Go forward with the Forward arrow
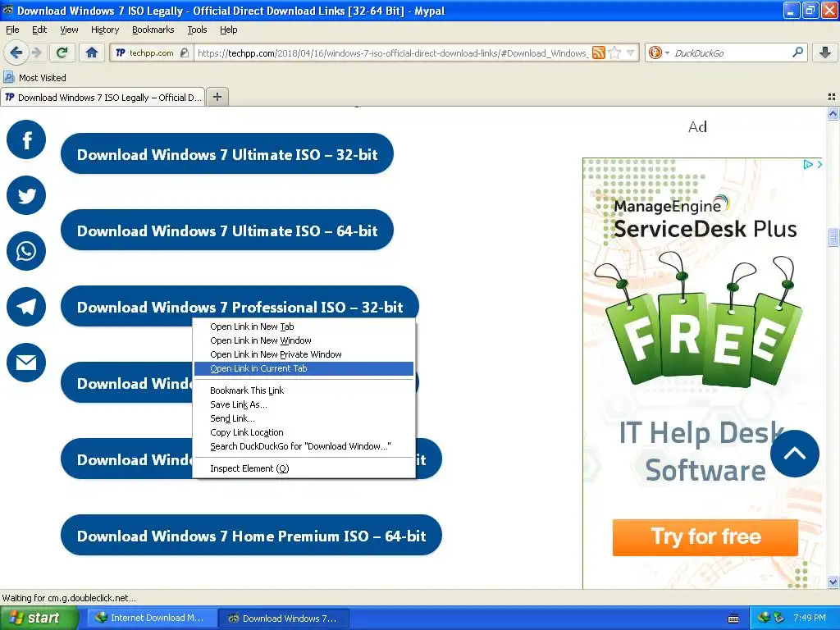This screenshot has width=840, height=630. (x=36, y=52)
